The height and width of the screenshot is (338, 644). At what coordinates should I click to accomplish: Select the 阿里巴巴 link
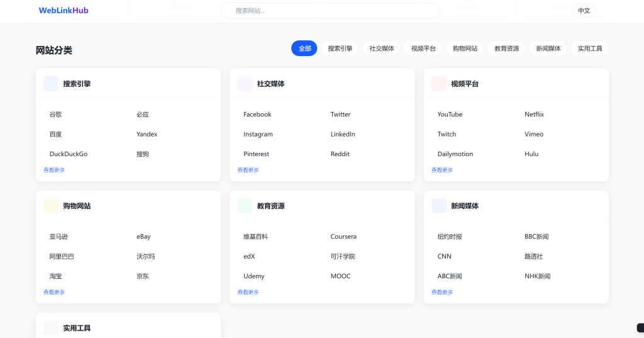tap(62, 256)
